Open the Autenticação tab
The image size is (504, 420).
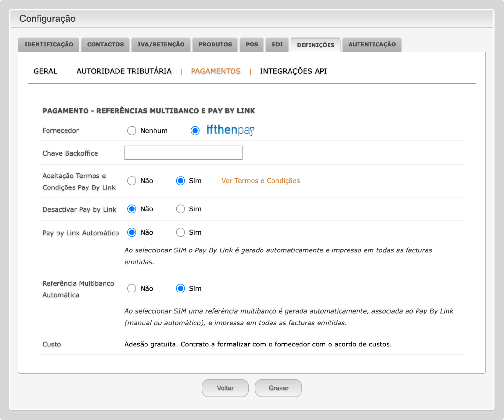point(372,45)
